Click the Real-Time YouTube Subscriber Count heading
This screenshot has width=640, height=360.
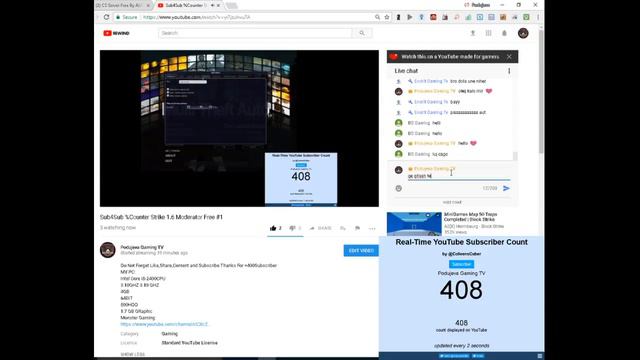(x=461, y=242)
